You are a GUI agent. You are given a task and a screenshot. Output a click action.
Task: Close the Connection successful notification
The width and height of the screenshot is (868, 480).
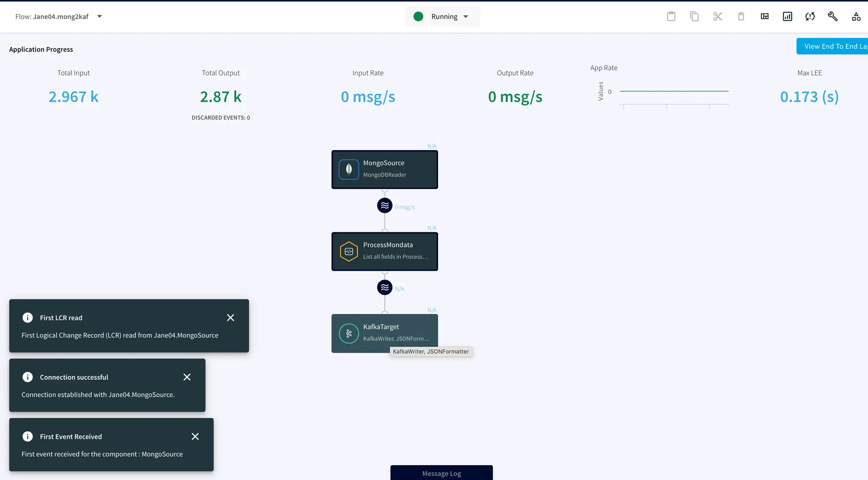click(x=187, y=377)
